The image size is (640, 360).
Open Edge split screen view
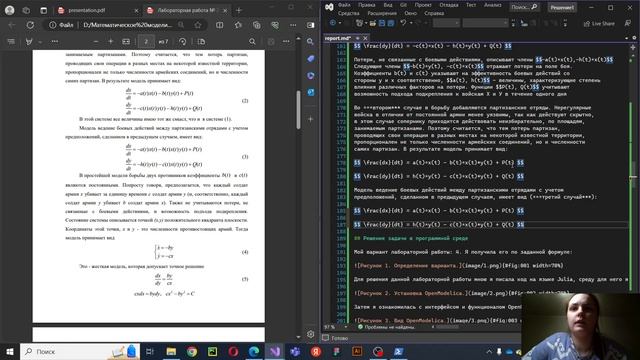click(x=220, y=25)
